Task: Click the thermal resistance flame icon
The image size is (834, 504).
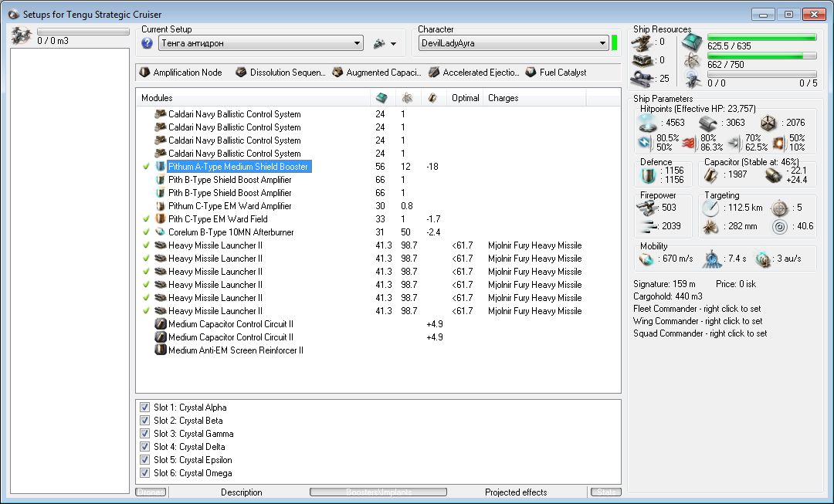Action: coord(690,143)
